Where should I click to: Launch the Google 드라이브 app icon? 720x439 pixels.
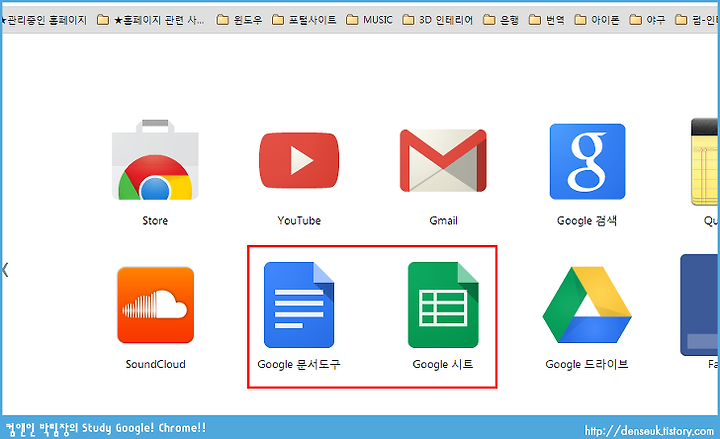[x=587, y=305]
